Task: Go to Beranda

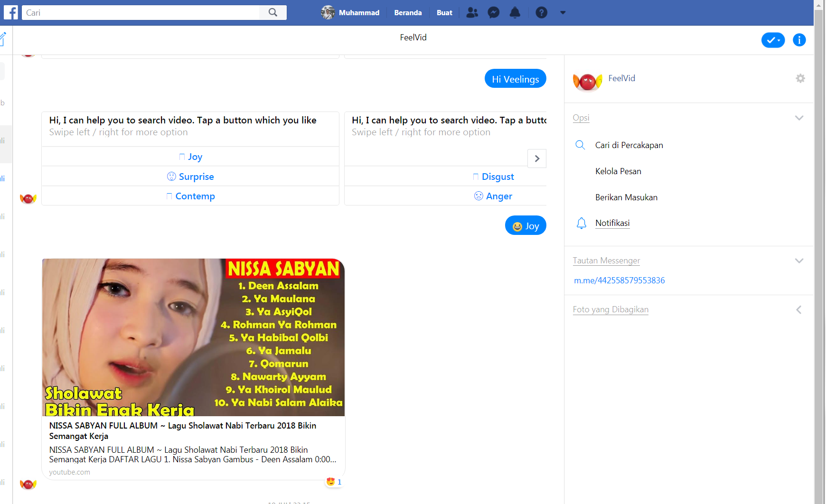Action: 408,13
